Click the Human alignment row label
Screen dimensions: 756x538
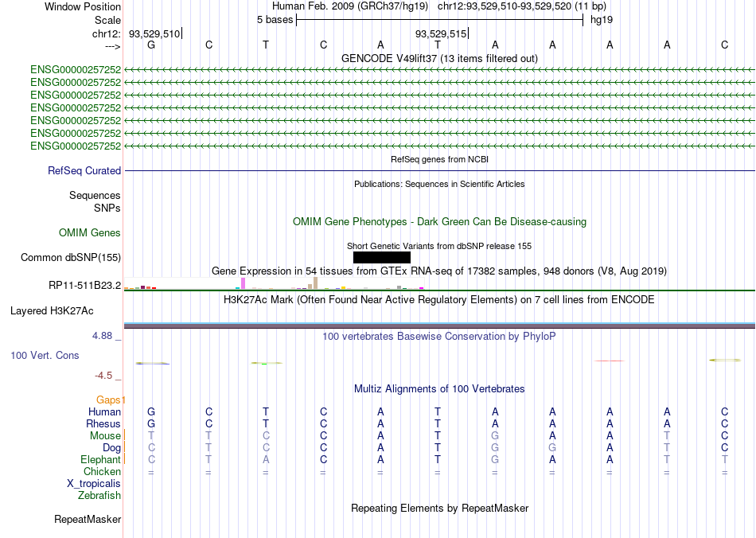tap(104, 411)
